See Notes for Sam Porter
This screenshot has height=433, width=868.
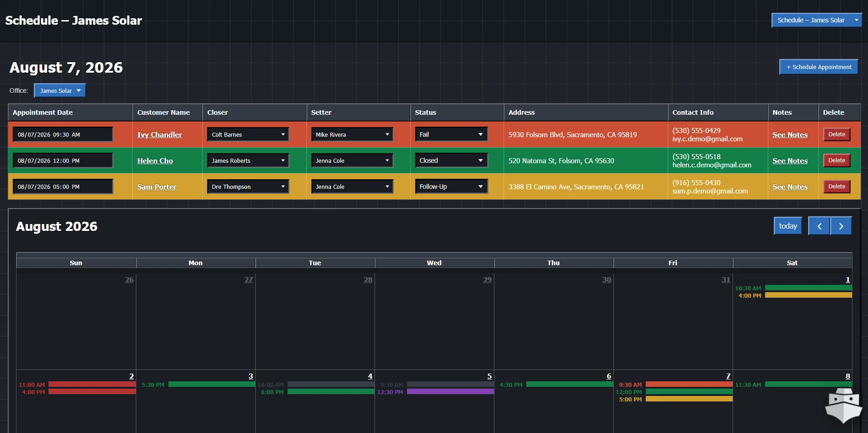coord(790,187)
